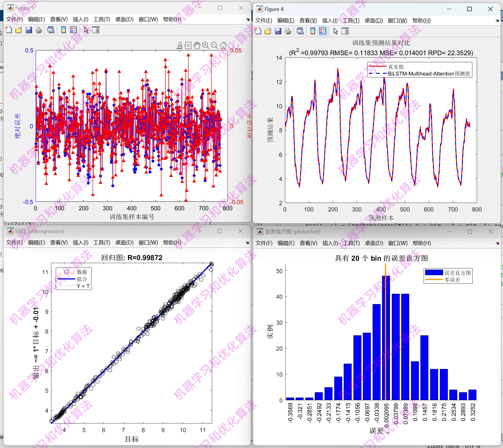The image size is (503, 448).
Task: Click Open File icon in Figure 9 toolbar
Action: [x=19, y=30]
